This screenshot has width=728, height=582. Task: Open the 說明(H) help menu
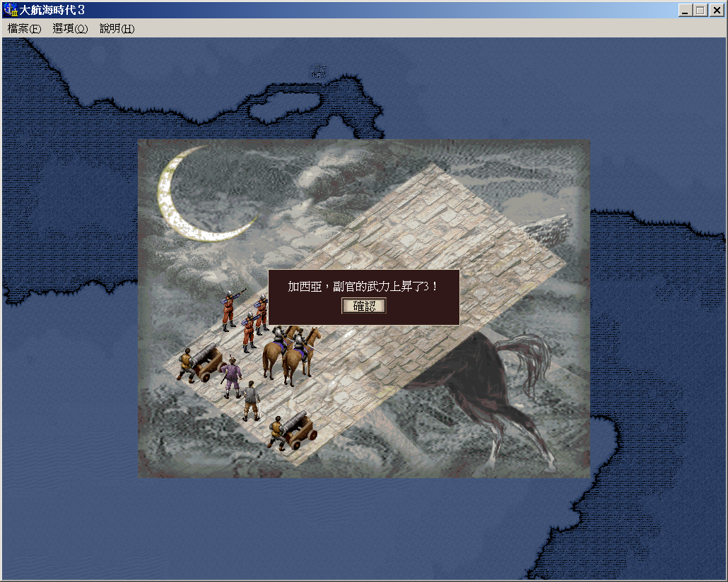tap(117, 29)
